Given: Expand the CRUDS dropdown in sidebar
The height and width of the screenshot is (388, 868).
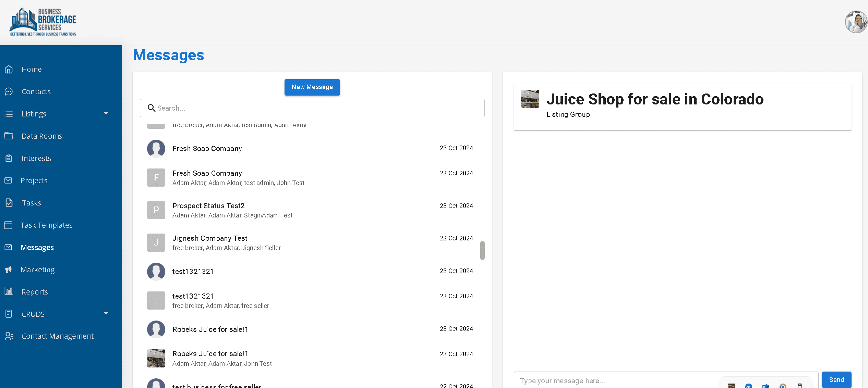Looking at the screenshot, I should tap(106, 313).
